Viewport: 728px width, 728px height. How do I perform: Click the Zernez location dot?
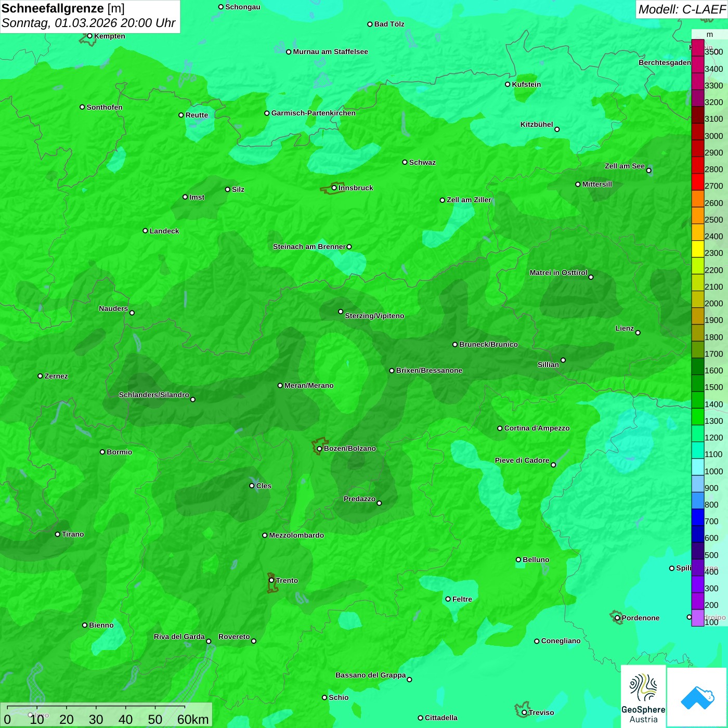tap(40, 376)
